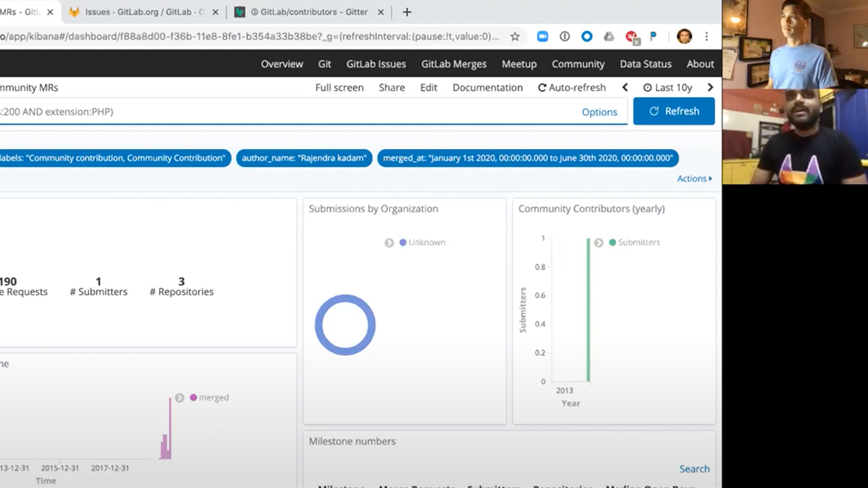Toggle Auto-refresh
Screen dimensions: 868x488
pos(572,87)
